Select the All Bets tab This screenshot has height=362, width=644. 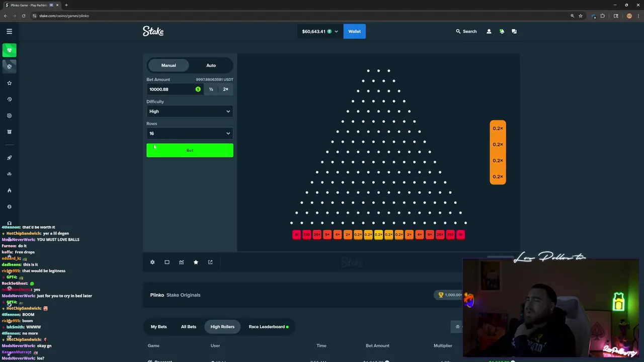189,327
